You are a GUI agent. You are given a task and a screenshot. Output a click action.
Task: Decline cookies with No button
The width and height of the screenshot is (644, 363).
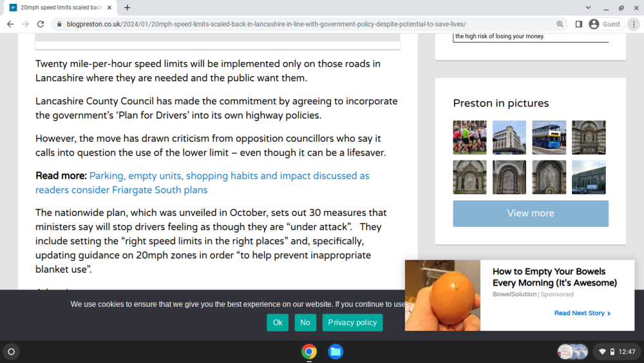[x=305, y=323]
